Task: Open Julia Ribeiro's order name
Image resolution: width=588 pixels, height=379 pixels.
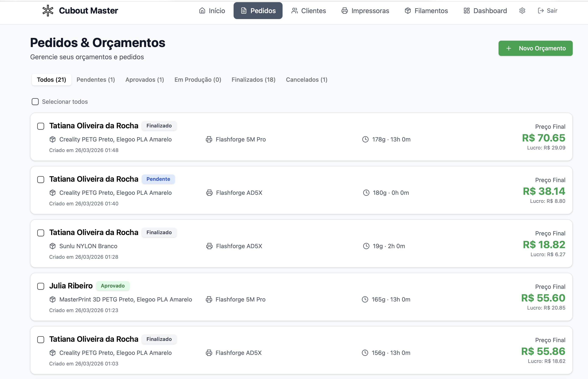Action: [71, 286]
